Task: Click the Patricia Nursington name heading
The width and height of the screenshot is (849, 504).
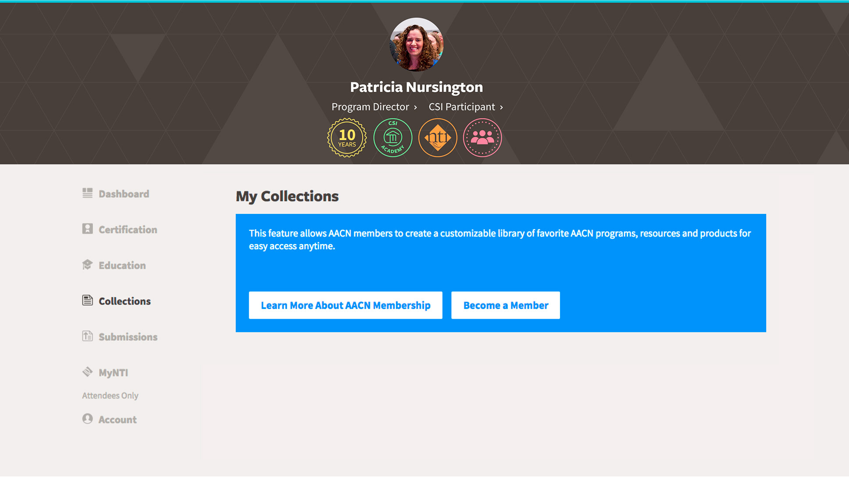Action: coord(416,87)
